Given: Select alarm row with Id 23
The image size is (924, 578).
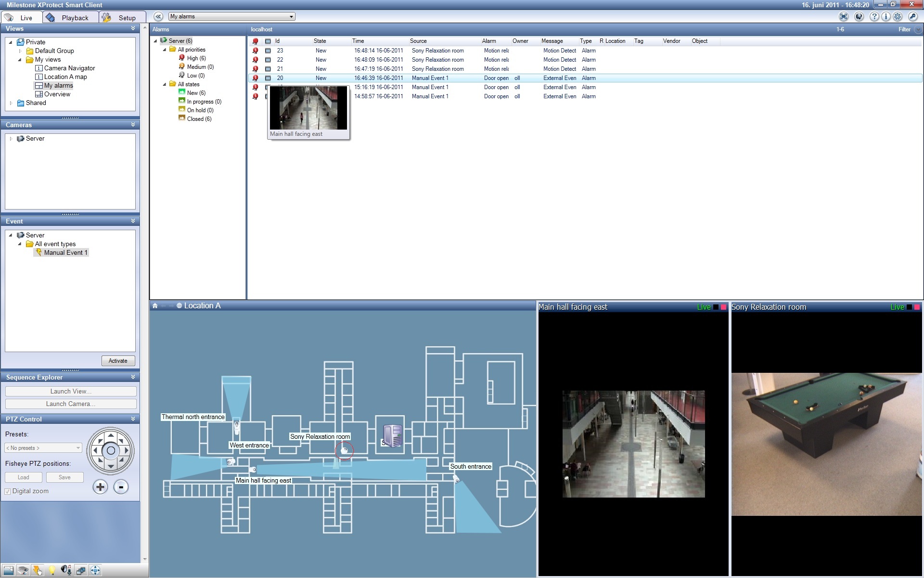Looking at the screenshot, I should (585, 51).
